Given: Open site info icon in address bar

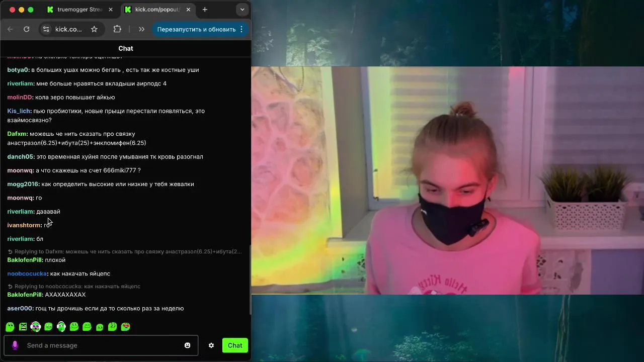Looking at the screenshot, I should click(46, 29).
